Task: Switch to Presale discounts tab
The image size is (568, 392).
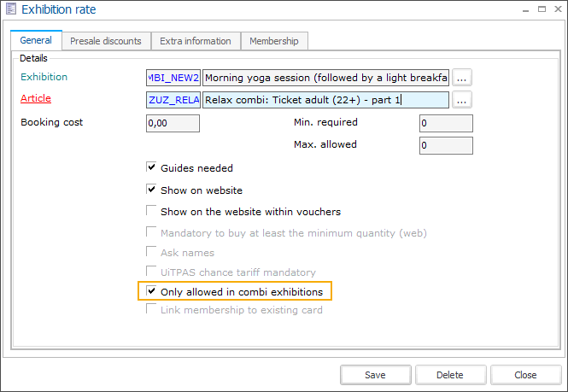Action: [x=107, y=41]
